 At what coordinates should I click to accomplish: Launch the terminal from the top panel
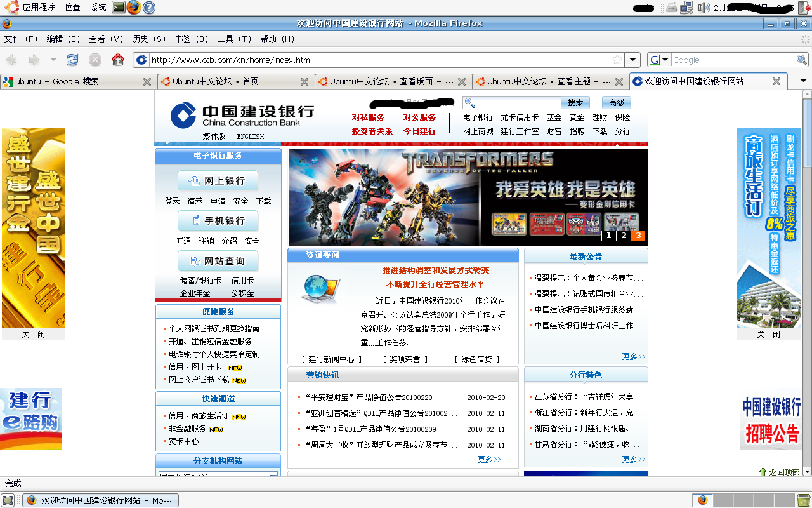[x=118, y=8]
